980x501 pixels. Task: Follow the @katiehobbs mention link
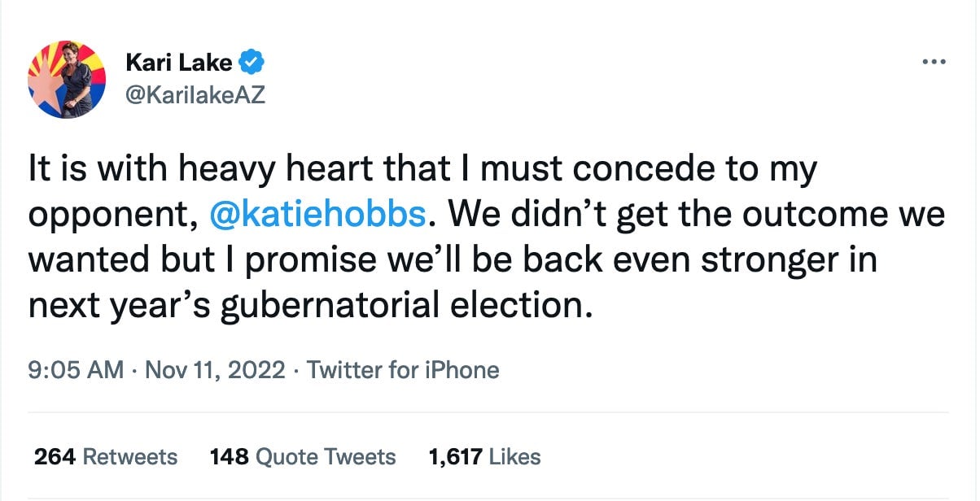pos(317,213)
